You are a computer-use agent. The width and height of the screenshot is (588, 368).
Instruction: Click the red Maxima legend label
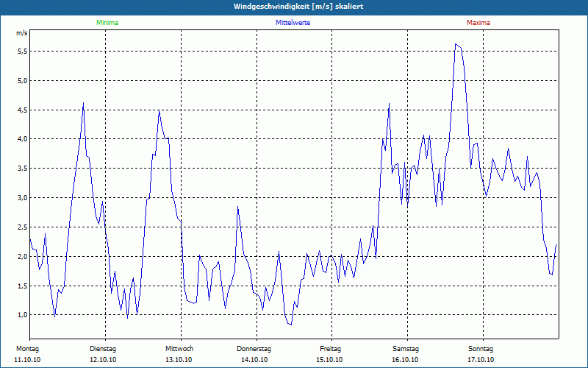pos(478,23)
